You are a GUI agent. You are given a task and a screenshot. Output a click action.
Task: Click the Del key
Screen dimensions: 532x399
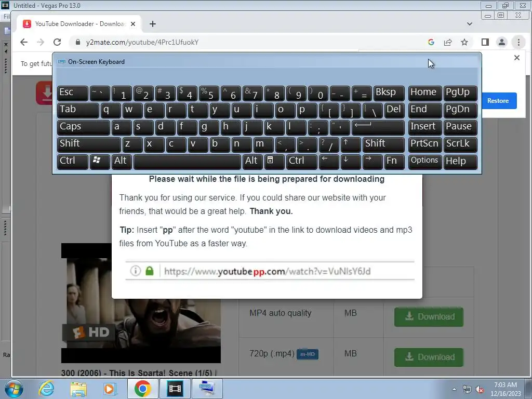[394, 110]
